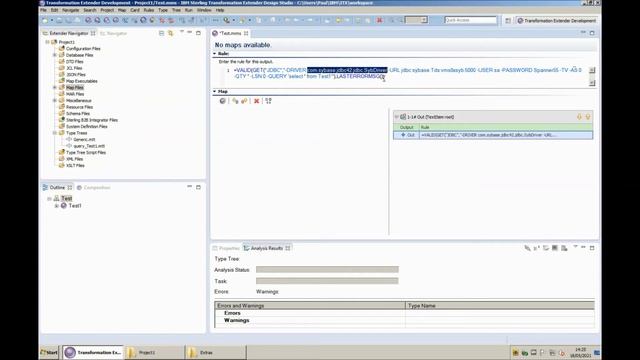Open the Run menu

pyautogui.click(x=188, y=10)
